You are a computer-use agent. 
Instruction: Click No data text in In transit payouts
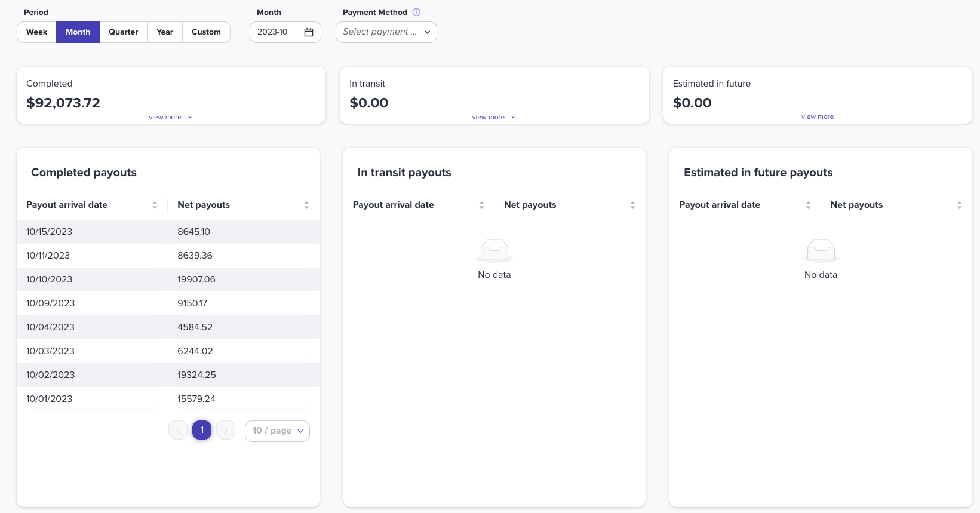point(494,275)
